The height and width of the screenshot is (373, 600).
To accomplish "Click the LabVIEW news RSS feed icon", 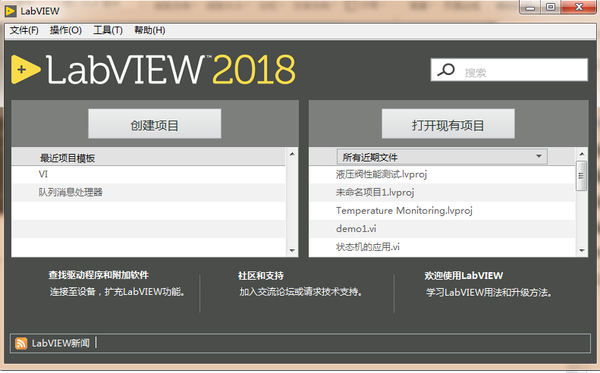I will point(21,343).
